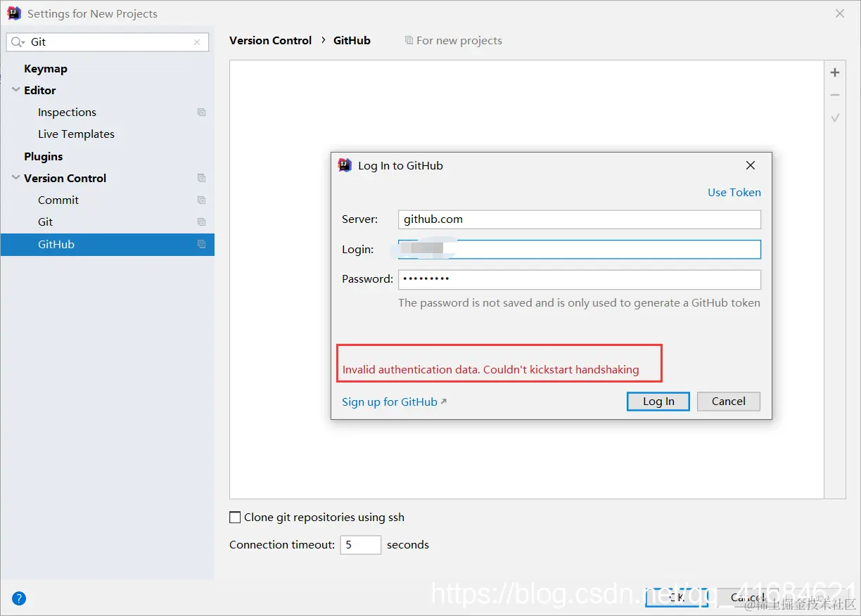The height and width of the screenshot is (616, 861).
Task: Close the Settings for New Projects window
Action: coord(839,13)
